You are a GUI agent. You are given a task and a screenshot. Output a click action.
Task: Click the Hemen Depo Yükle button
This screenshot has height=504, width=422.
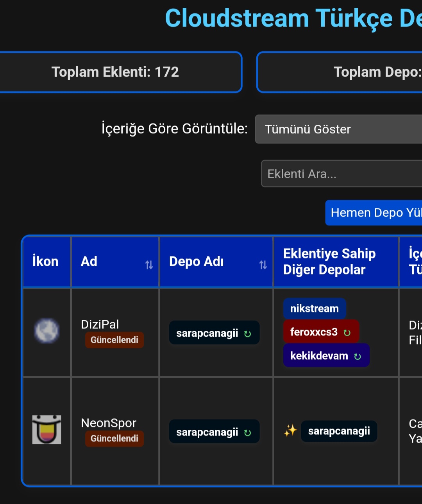click(374, 213)
